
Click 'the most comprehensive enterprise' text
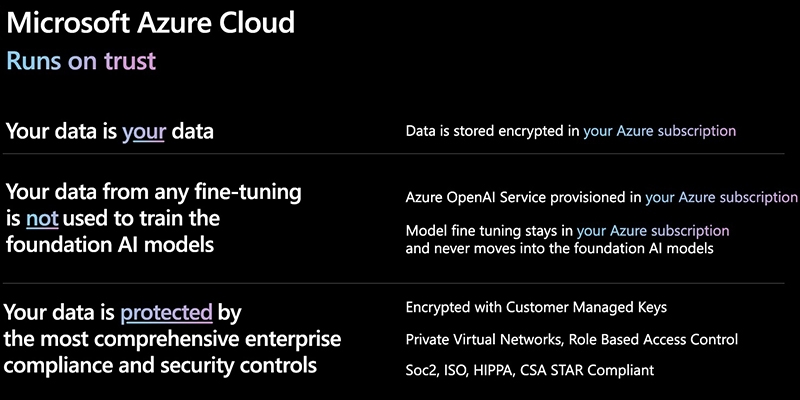[x=172, y=339]
